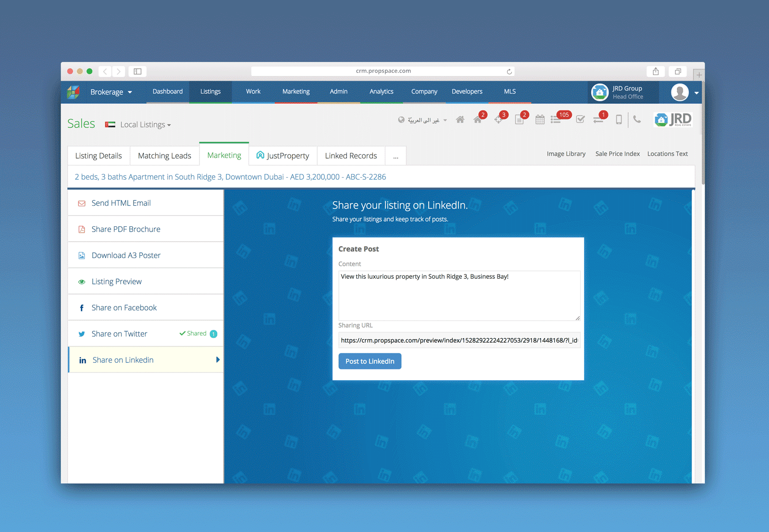Click the JRD Group Head Office avatar
This screenshot has height=532, width=769.
point(600,92)
